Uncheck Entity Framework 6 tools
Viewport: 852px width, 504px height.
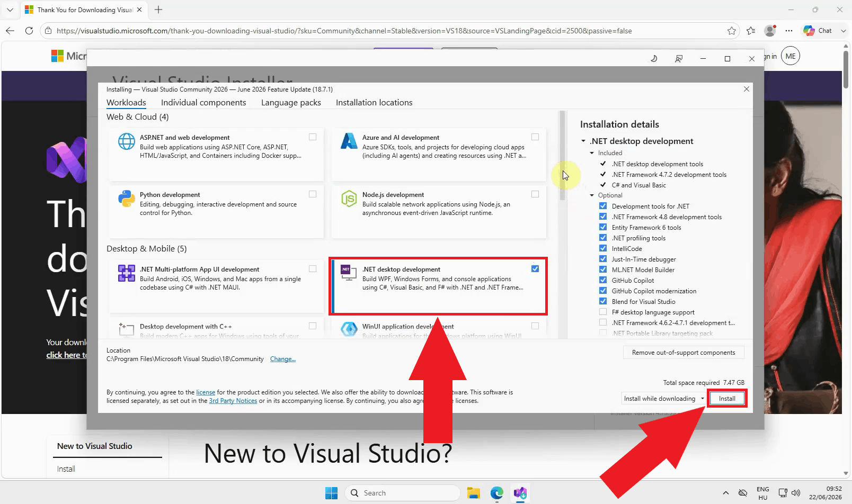pyautogui.click(x=603, y=227)
